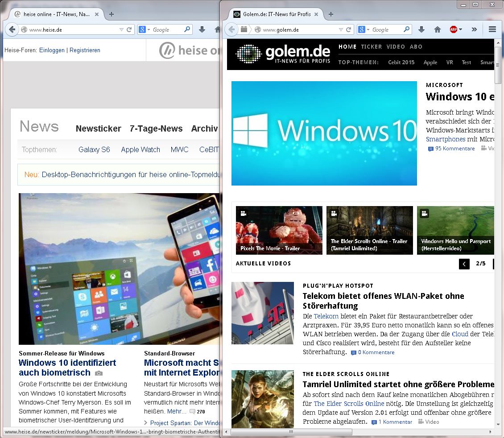Close the Golem.de tab
Screen dimensions: 504x438
pos(316,14)
